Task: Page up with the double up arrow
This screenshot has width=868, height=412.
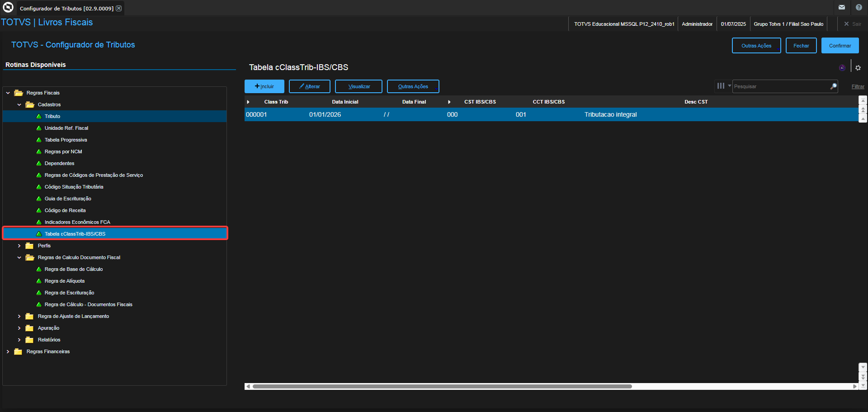Action: point(863,109)
